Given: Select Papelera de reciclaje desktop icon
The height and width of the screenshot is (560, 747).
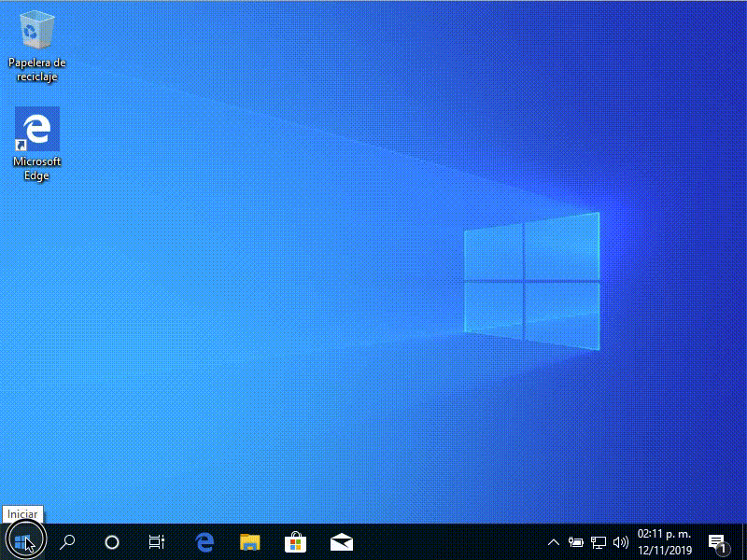Looking at the screenshot, I should (x=37, y=46).
